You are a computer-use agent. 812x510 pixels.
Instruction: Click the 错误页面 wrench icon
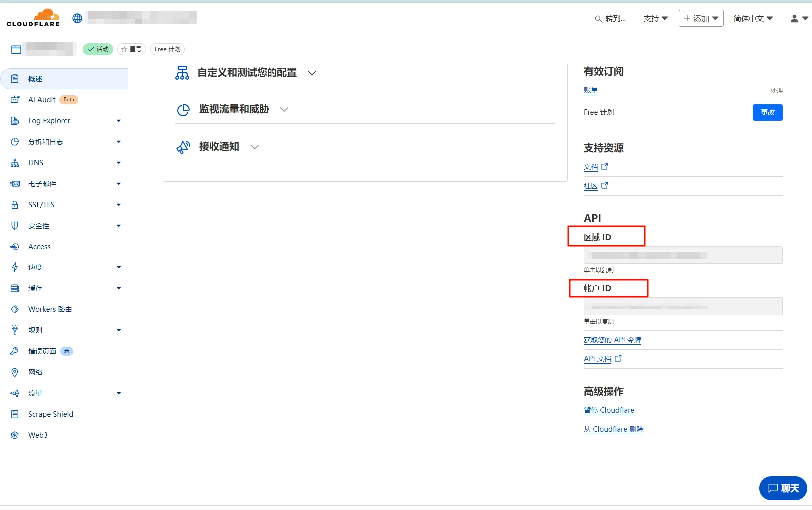[15, 351]
